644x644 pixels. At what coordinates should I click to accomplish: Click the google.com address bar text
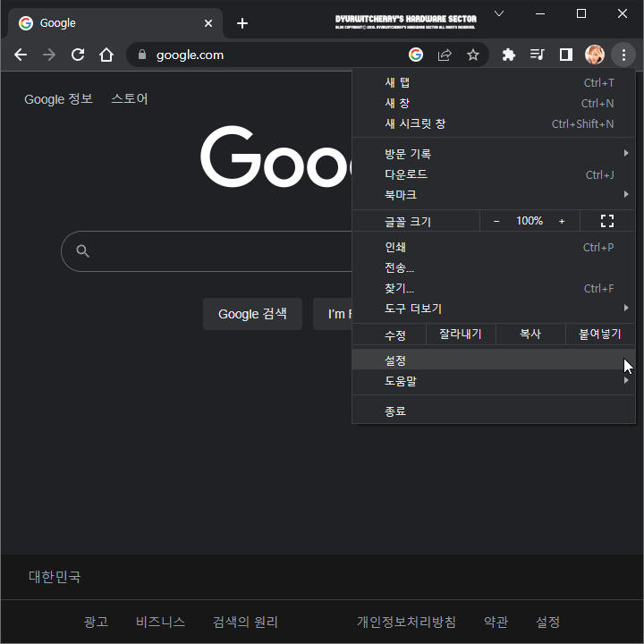(x=191, y=55)
